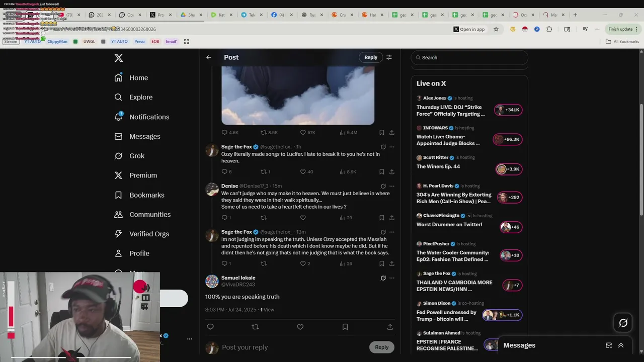Screen dimensions: 644x362
Task: Click the Reply button in Post header
Action: tap(371, 57)
